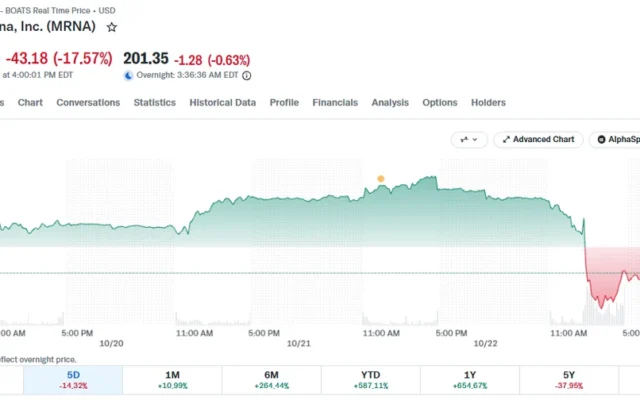Open the Historical Data tab
The height and width of the screenshot is (400, 640).
point(222,102)
